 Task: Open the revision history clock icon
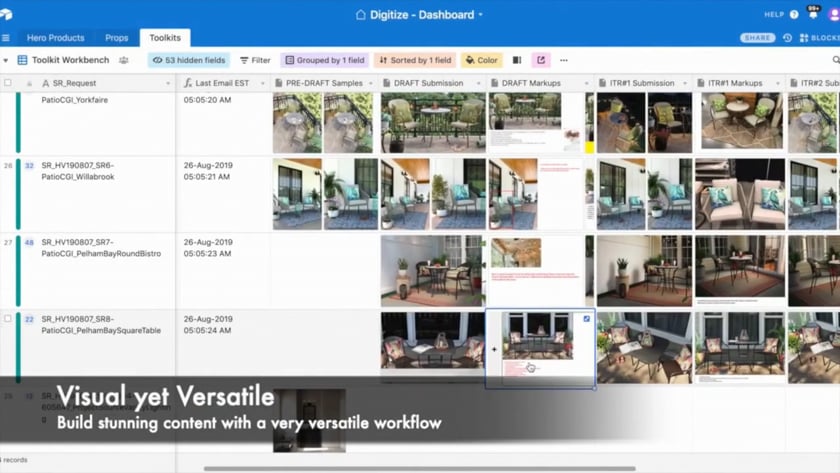pyautogui.click(x=787, y=38)
